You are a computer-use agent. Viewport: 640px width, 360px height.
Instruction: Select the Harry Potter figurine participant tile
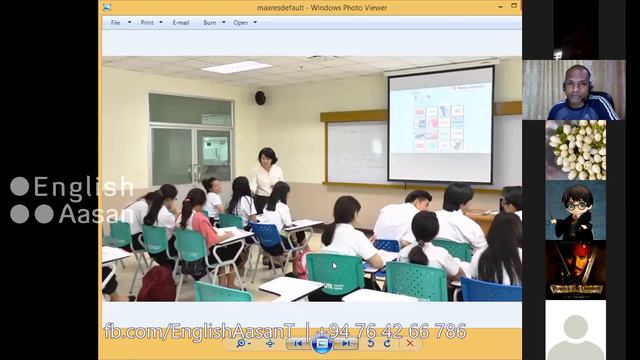576,210
